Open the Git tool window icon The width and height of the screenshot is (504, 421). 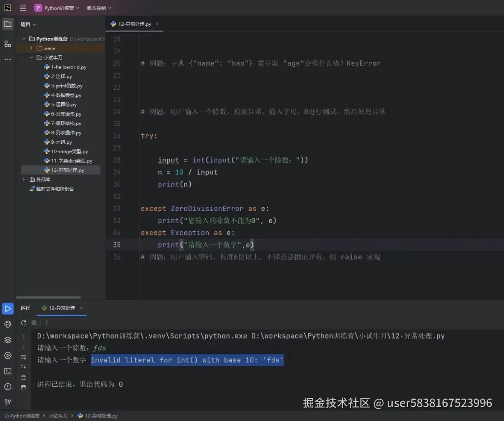click(8, 402)
